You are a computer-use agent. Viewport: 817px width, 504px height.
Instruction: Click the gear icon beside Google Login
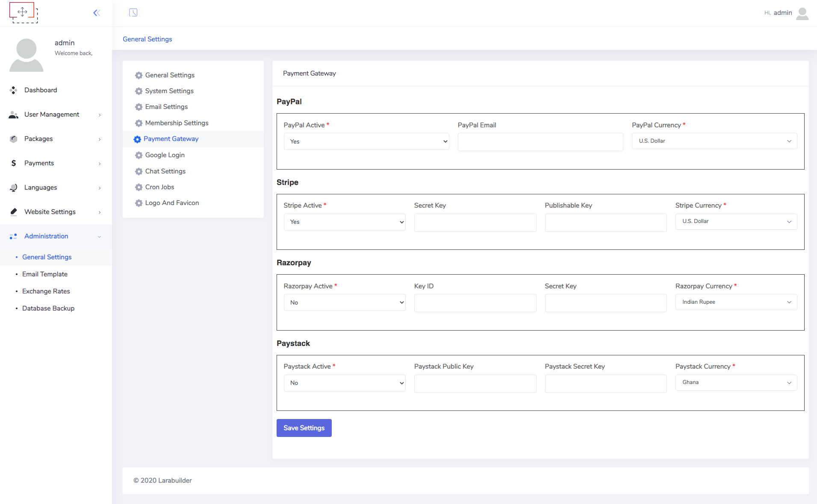[x=139, y=155]
